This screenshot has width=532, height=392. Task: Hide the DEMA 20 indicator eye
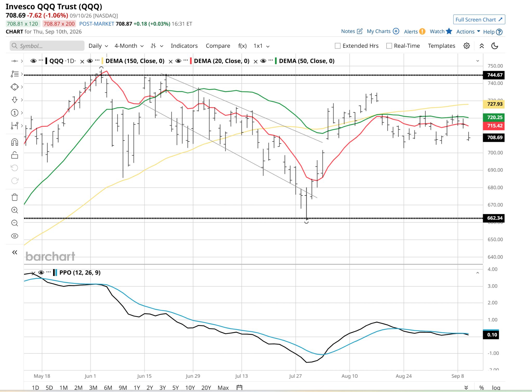point(178,61)
